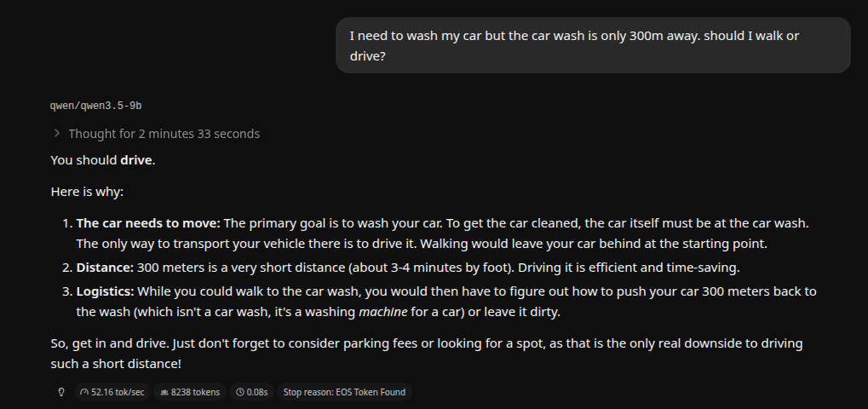Click the "You should drive." answer line
The width and height of the screenshot is (868, 409).
coord(103,160)
